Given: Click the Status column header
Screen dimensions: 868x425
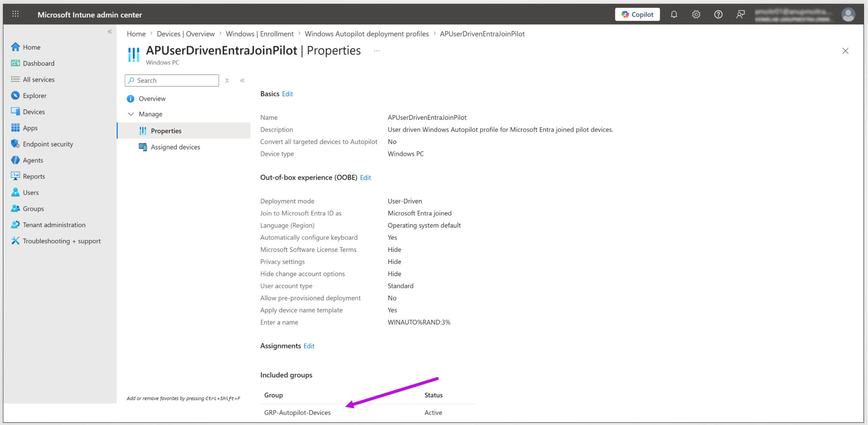Looking at the screenshot, I should click(433, 395).
